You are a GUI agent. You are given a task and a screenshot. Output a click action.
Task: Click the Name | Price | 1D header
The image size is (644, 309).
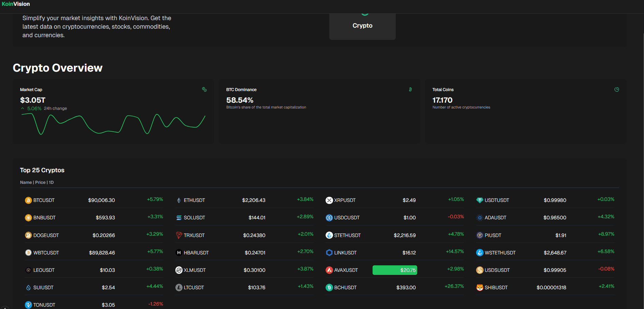click(x=37, y=182)
